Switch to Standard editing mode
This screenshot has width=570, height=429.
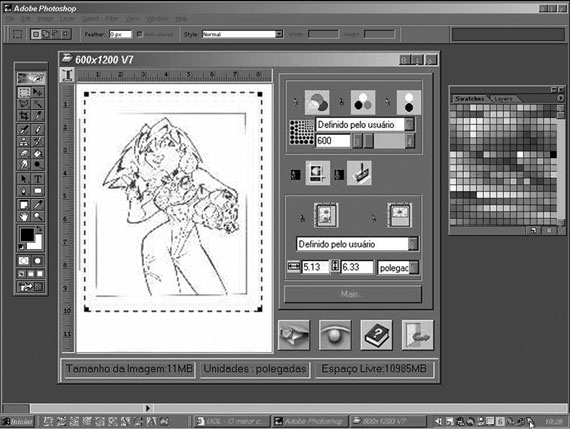[24, 261]
